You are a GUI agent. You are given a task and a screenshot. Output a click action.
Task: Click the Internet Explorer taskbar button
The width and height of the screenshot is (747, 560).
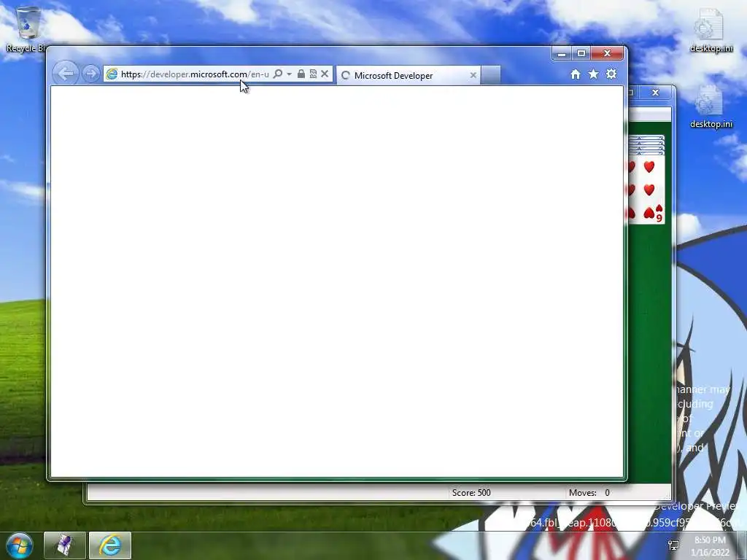(110, 545)
